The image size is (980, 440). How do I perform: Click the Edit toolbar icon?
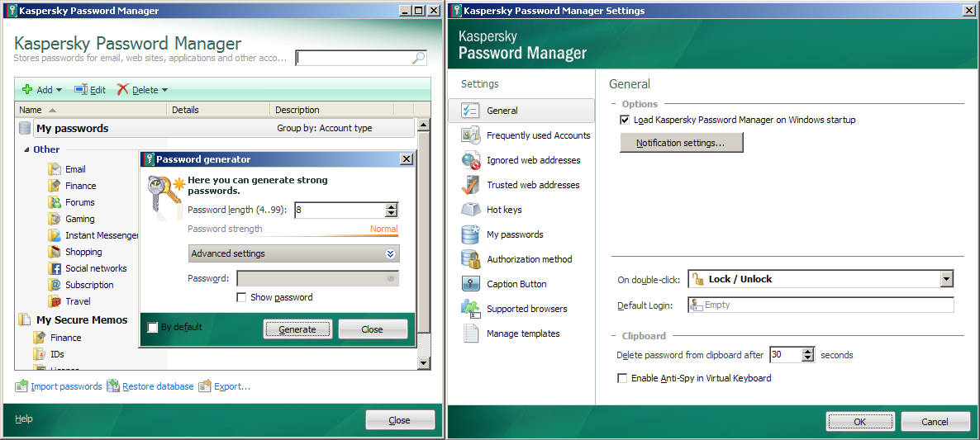(81, 90)
